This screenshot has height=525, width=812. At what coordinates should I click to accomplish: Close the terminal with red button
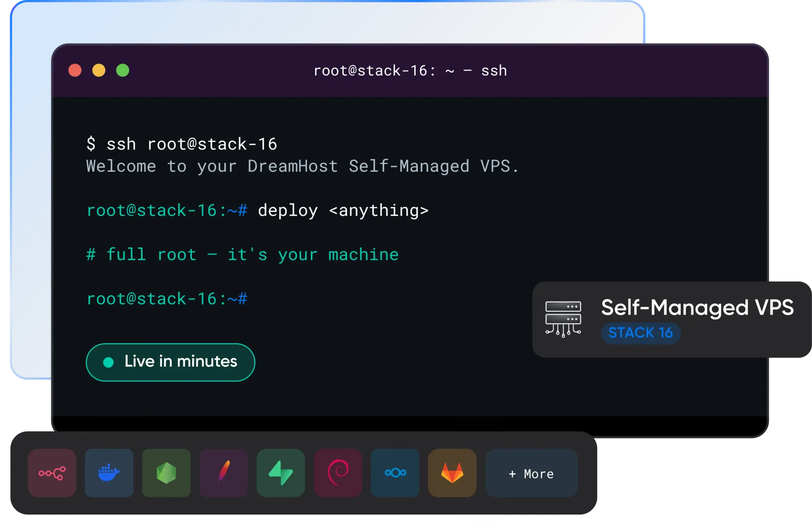[75, 70]
